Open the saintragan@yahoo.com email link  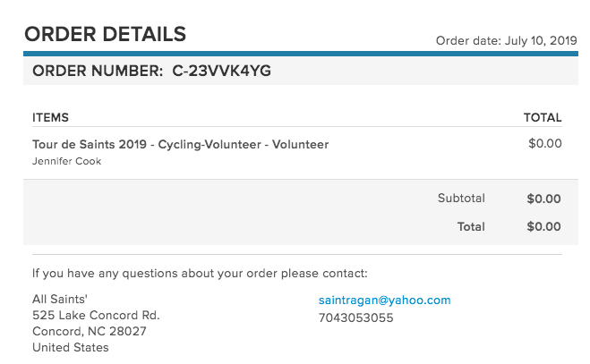tap(384, 301)
